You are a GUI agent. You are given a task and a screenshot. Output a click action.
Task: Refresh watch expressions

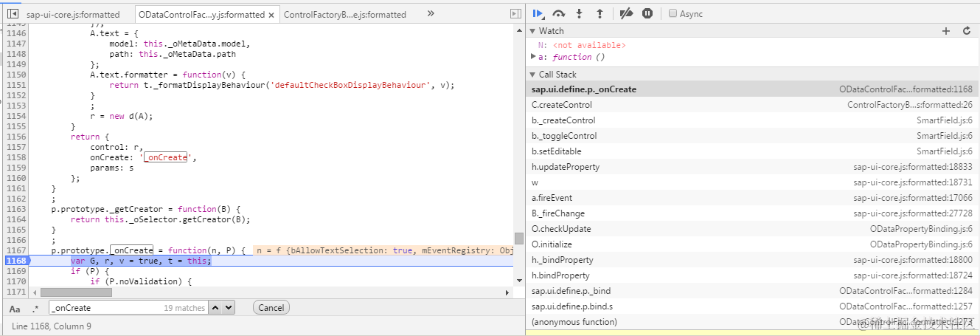point(967,31)
